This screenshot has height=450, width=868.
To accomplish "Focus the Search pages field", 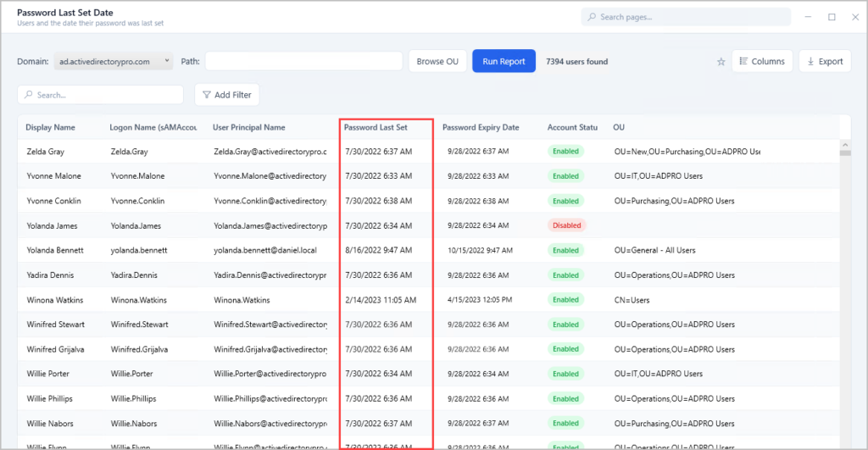I will click(x=686, y=17).
